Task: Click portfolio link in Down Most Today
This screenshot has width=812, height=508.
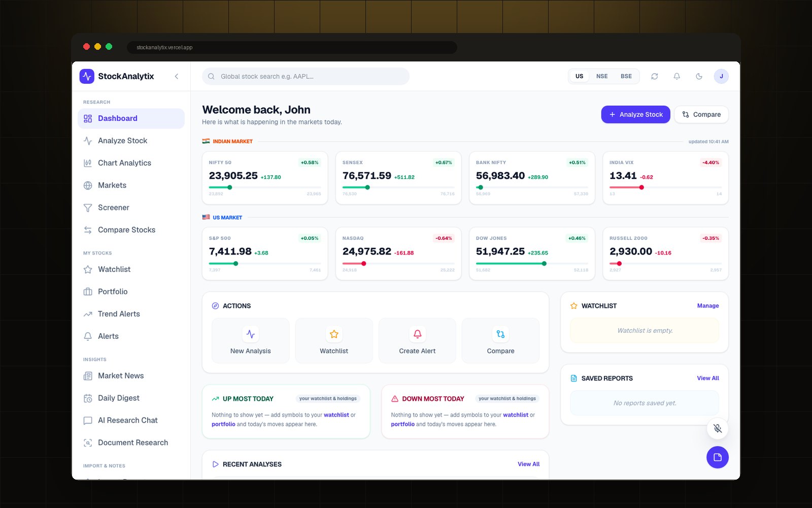Action: (403, 424)
